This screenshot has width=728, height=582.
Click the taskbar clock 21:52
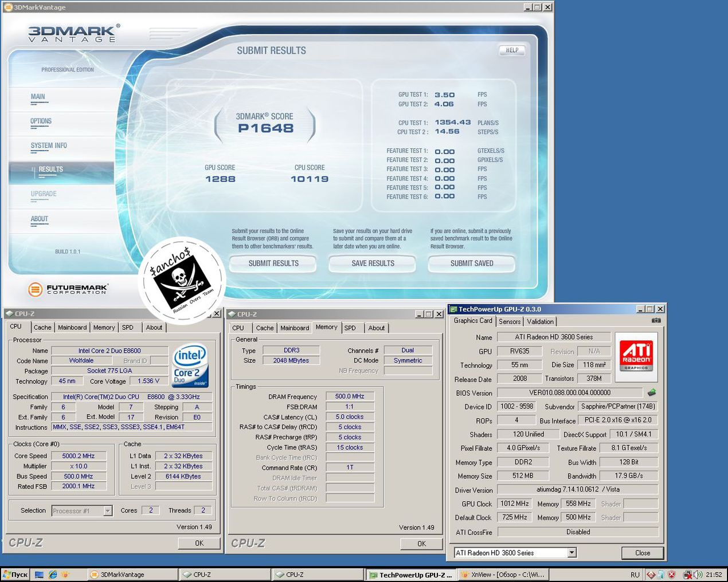point(714,575)
